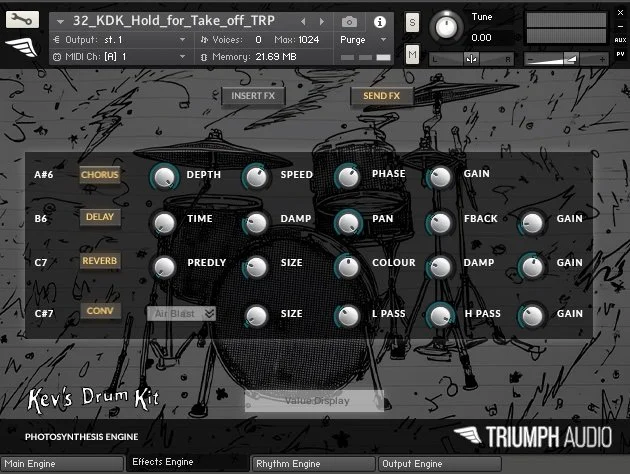Click the convolution SIZE knob

[x=256, y=316]
